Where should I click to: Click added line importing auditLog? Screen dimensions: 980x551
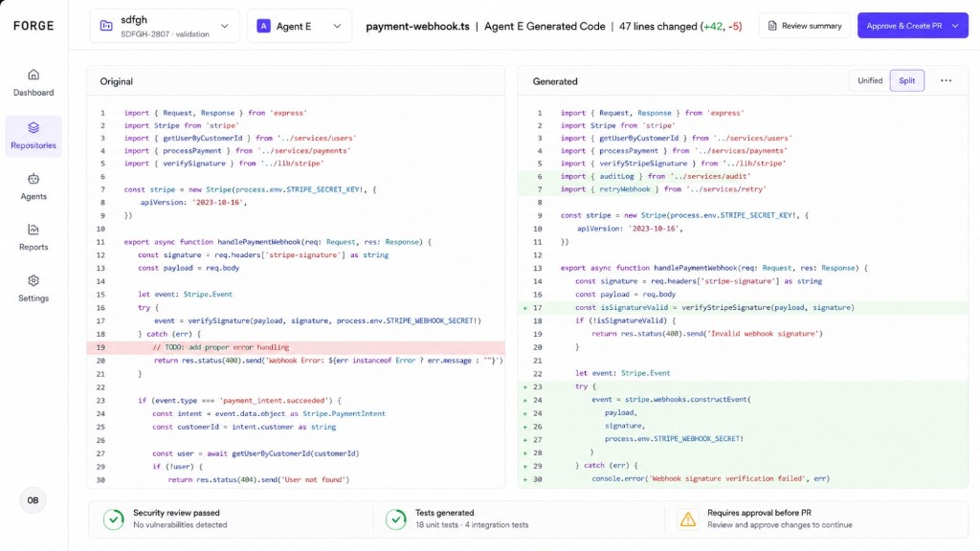[x=743, y=176]
